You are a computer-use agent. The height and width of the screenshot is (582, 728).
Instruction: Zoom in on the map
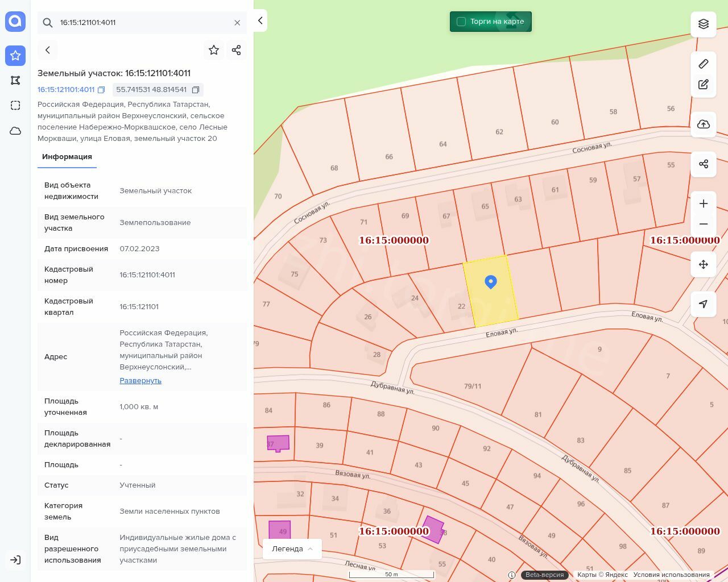click(x=704, y=203)
